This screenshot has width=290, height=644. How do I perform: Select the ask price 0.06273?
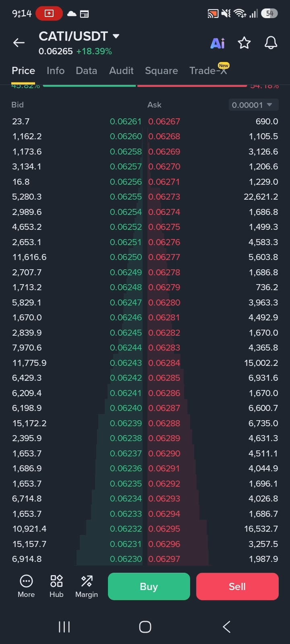[x=164, y=197]
